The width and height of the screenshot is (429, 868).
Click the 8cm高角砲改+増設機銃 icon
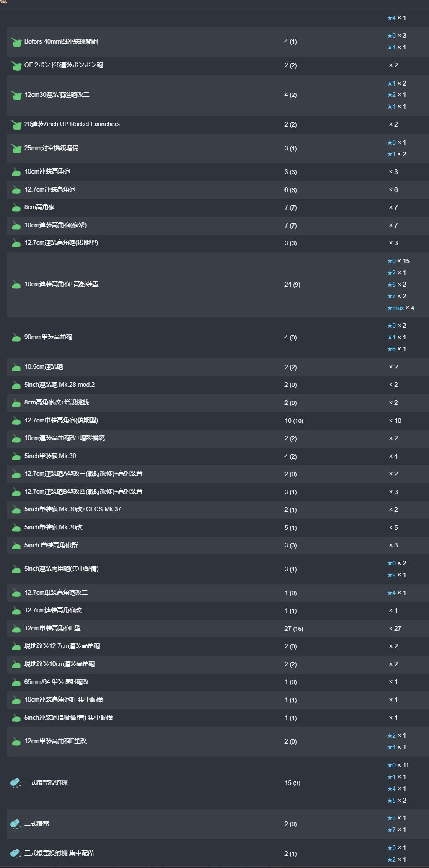(x=16, y=403)
